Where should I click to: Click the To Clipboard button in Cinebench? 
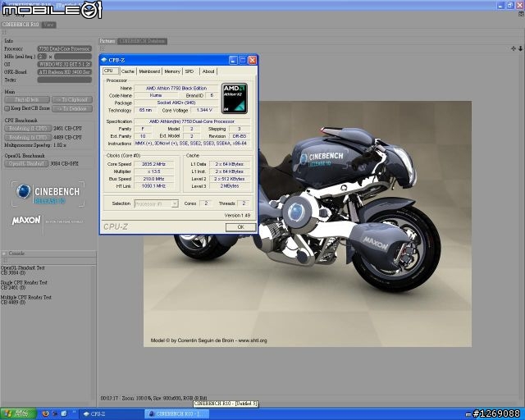pos(72,100)
